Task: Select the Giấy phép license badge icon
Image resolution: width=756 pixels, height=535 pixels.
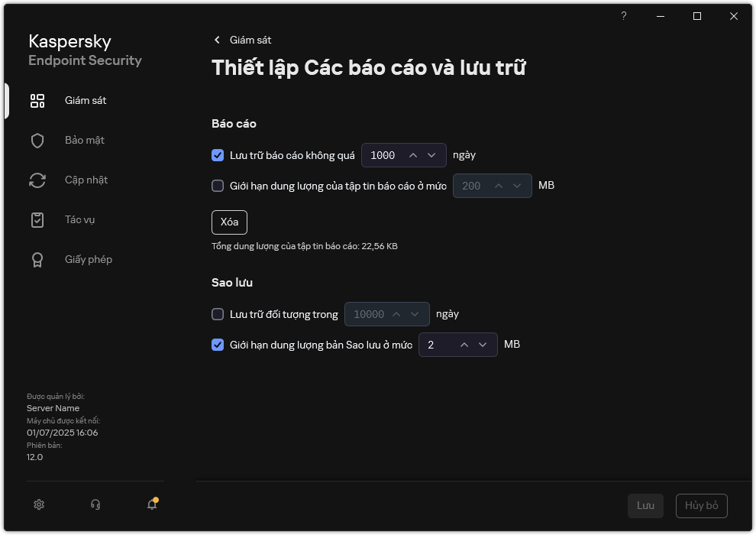Action: (37, 260)
